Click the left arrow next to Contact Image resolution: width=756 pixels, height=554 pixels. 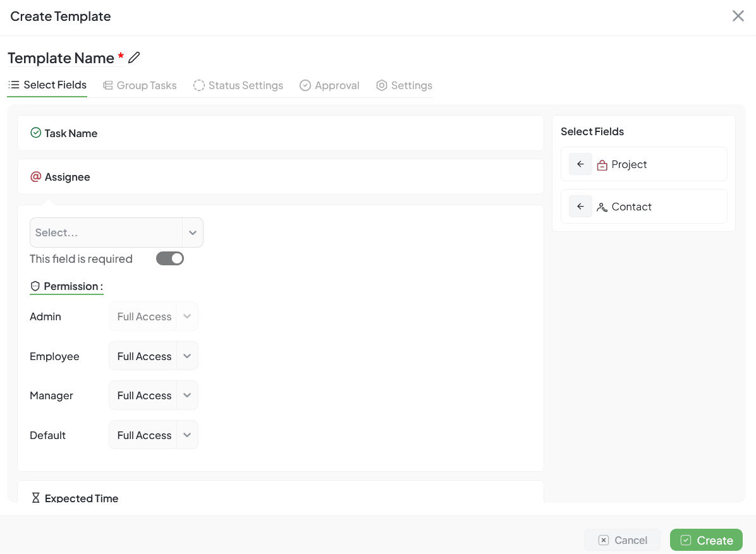(x=580, y=207)
